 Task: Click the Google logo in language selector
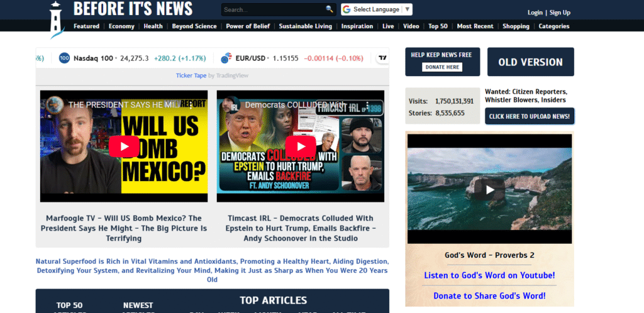[x=347, y=9]
